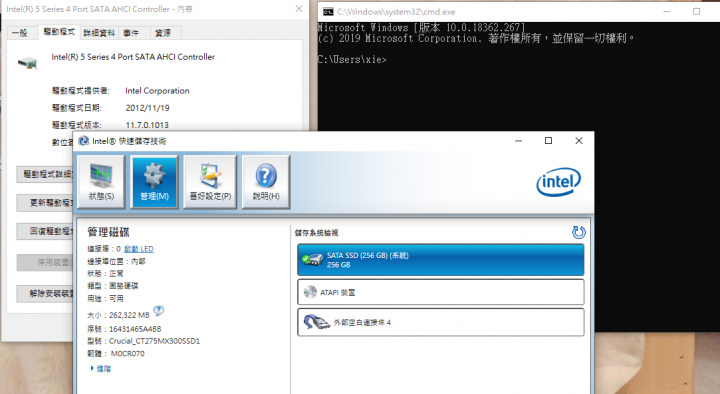Click driver date 2012/11/19 text
720x394 pixels.
pyautogui.click(x=147, y=108)
